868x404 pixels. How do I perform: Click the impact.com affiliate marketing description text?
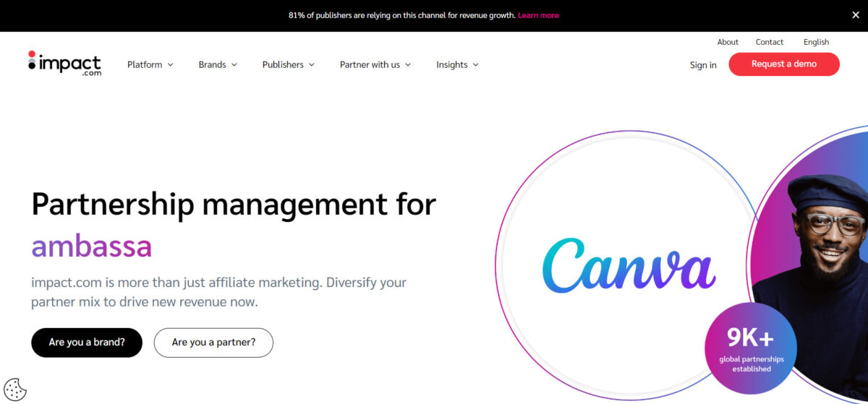click(x=219, y=291)
